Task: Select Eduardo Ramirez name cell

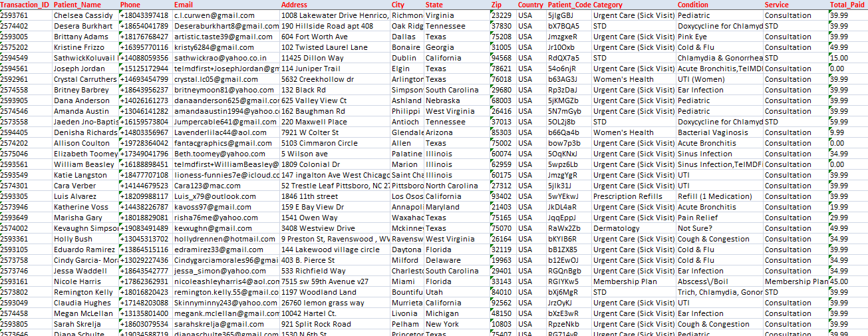Action: (85, 250)
